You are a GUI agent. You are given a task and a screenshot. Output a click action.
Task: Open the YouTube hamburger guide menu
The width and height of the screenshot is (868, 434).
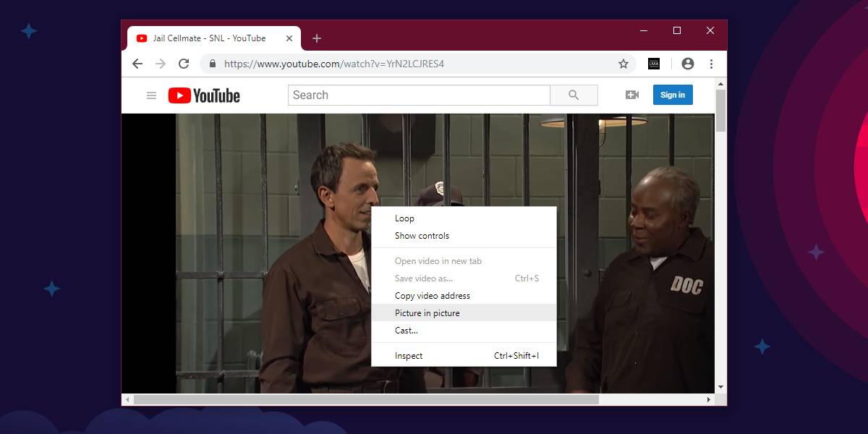(151, 95)
